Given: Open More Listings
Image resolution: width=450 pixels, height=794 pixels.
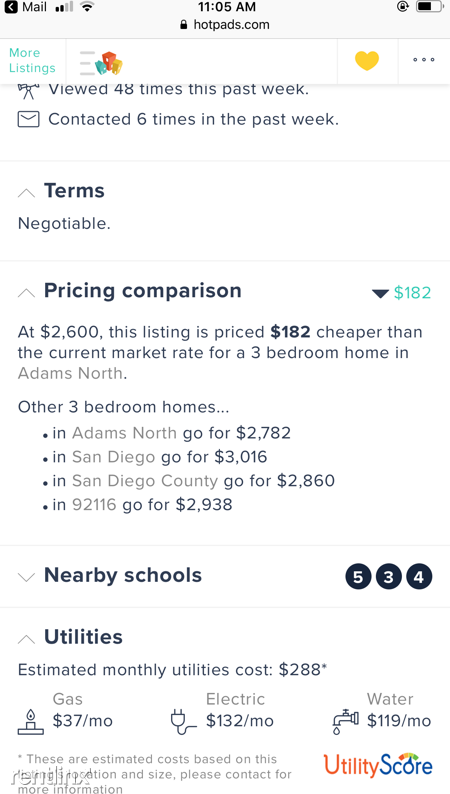Looking at the screenshot, I should click(32, 61).
